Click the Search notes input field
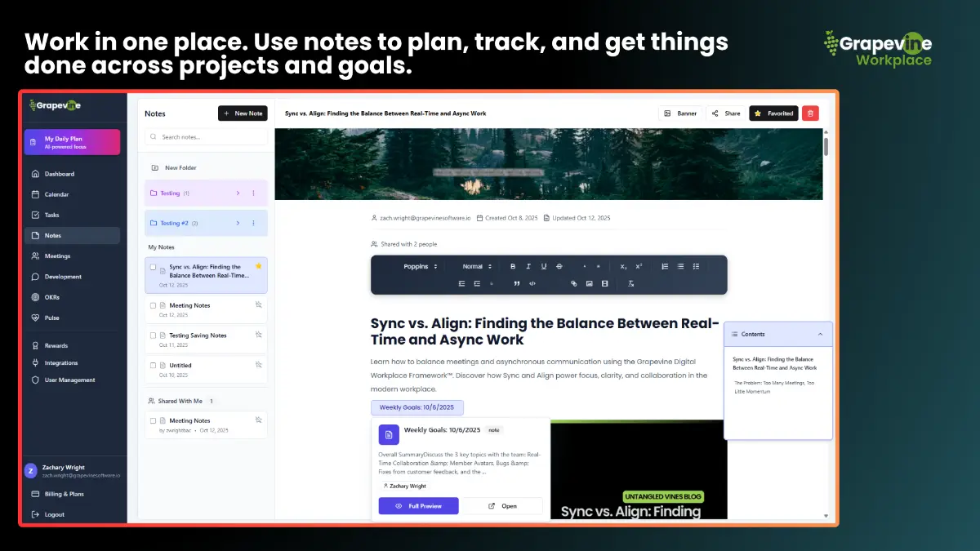The width and height of the screenshot is (980, 551). 206,137
